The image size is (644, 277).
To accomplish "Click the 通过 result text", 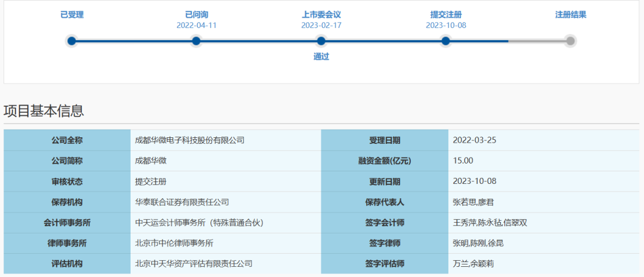I will click(x=321, y=57).
